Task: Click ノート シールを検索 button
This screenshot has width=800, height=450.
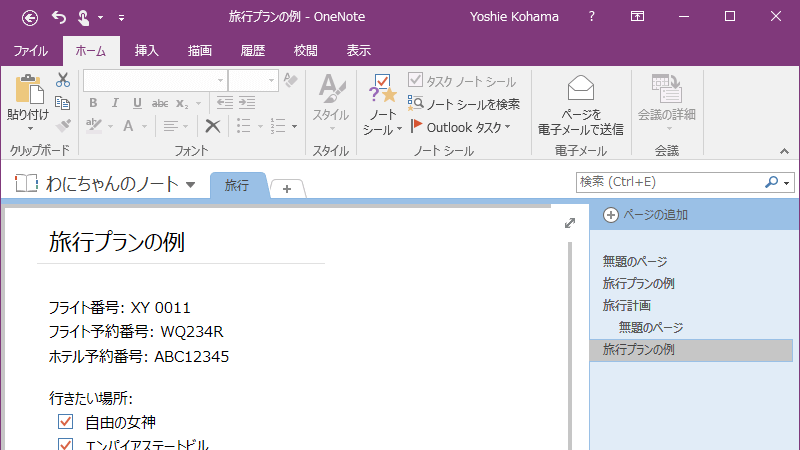Action: (x=464, y=104)
